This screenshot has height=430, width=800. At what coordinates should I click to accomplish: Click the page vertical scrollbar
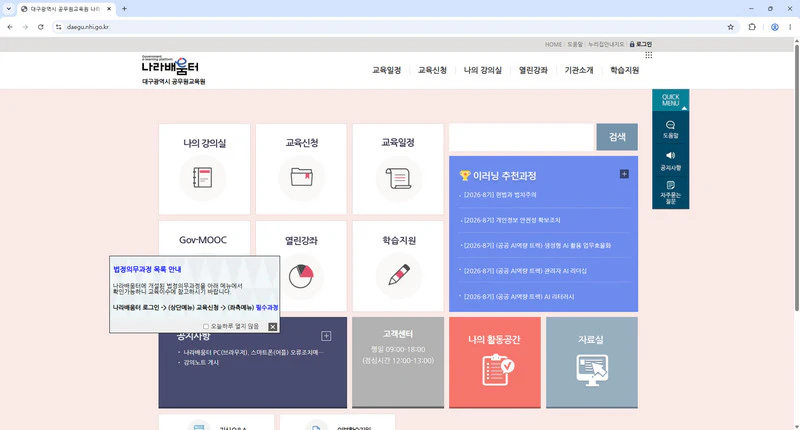pos(796,176)
